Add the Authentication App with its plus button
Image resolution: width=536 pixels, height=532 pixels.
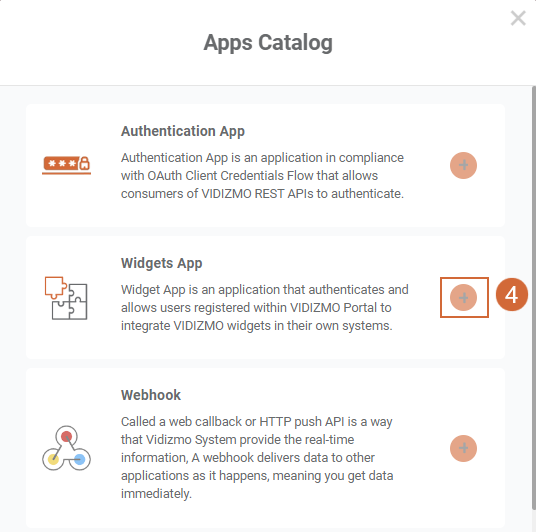point(463,165)
